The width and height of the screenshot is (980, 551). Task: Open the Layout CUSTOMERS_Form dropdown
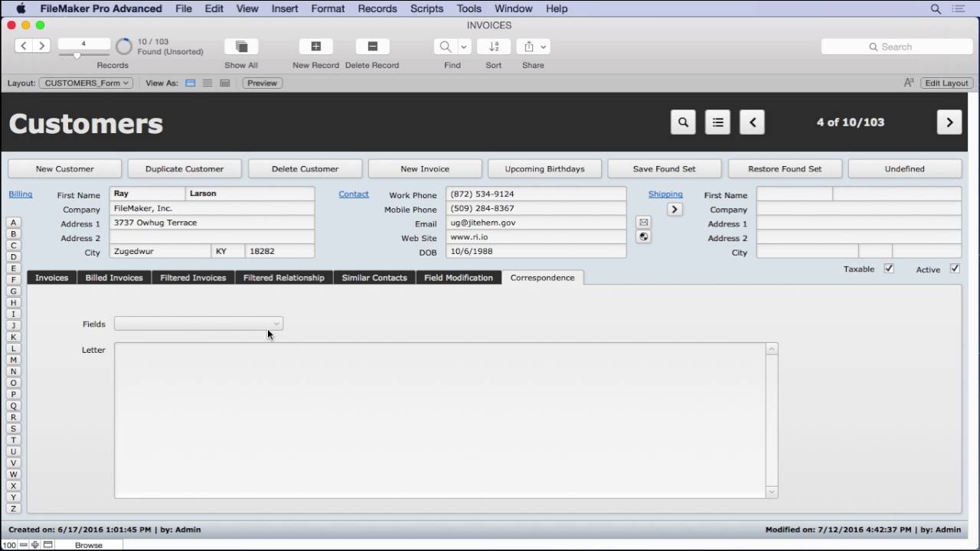pyautogui.click(x=86, y=83)
